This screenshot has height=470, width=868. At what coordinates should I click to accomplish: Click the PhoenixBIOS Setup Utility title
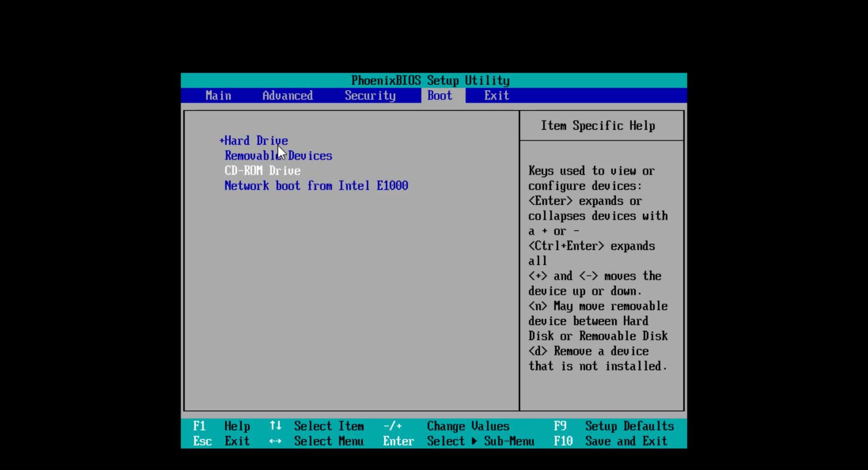(x=430, y=80)
